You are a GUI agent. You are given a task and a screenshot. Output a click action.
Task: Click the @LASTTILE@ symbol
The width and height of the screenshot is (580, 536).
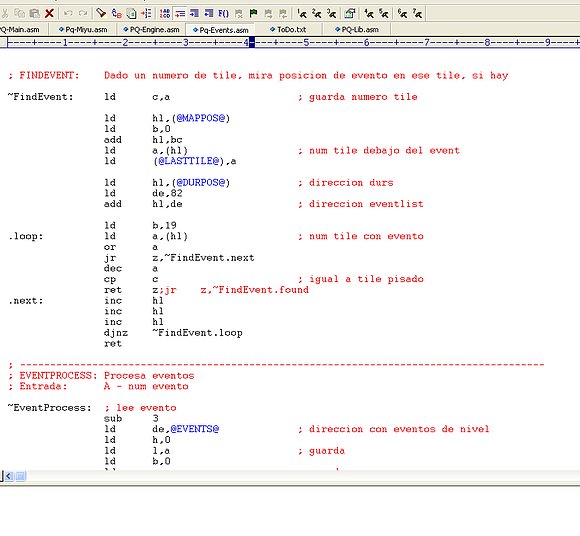pyautogui.click(x=188, y=161)
